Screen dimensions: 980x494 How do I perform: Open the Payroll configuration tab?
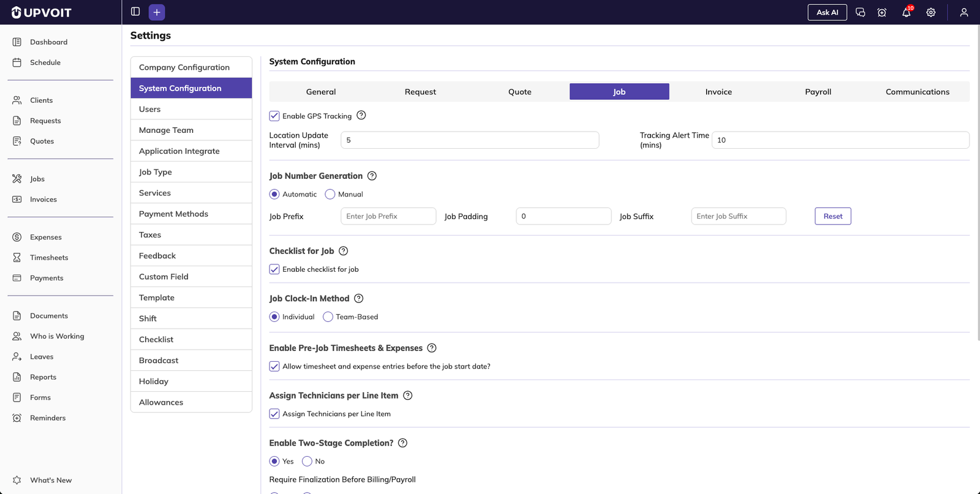point(818,92)
